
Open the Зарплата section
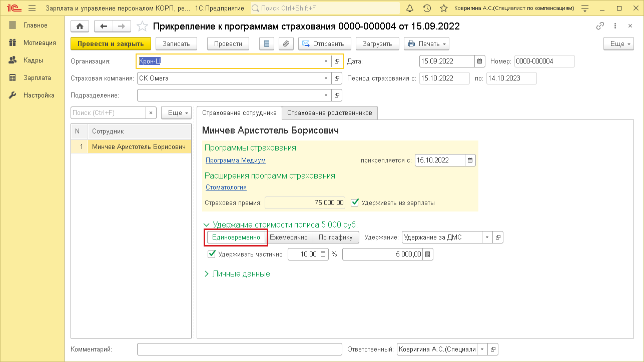(x=32, y=78)
